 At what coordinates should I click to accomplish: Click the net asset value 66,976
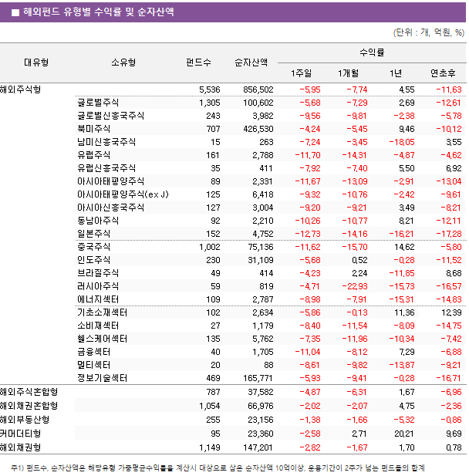(x=261, y=406)
